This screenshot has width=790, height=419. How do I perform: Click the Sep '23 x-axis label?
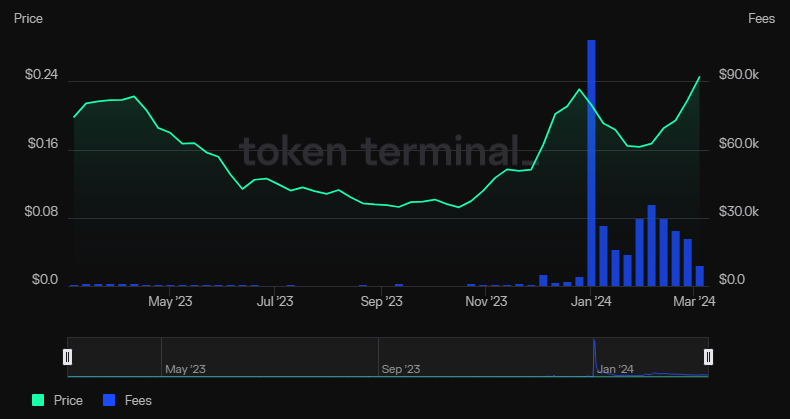click(x=381, y=301)
